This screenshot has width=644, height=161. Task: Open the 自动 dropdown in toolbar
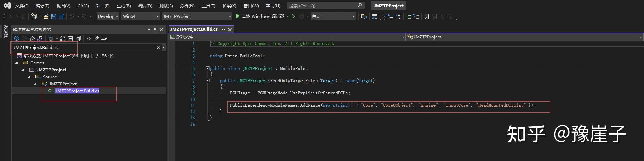coord(333,16)
